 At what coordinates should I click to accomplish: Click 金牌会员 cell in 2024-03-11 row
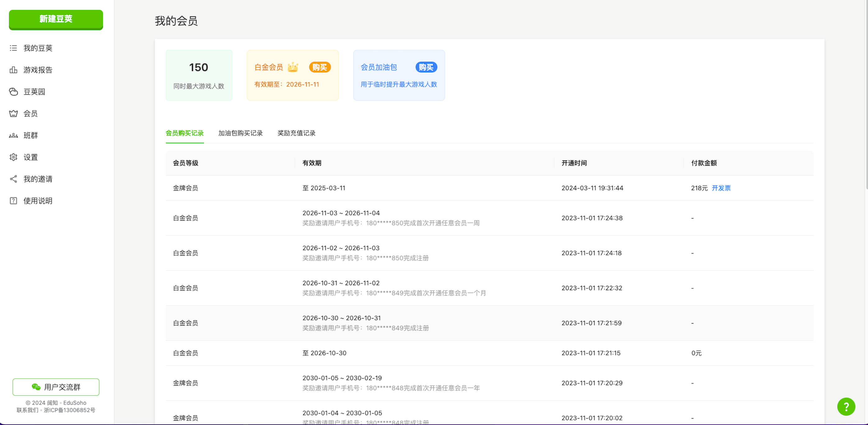tap(186, 188)
